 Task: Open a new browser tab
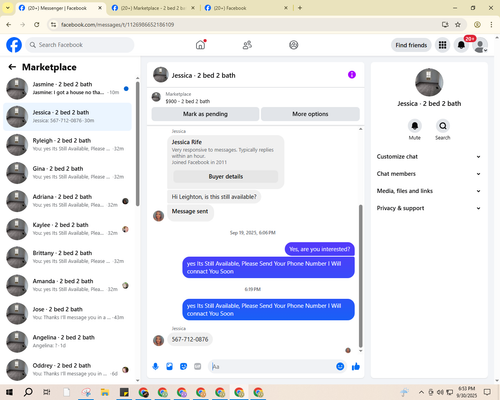pos(300,8)
